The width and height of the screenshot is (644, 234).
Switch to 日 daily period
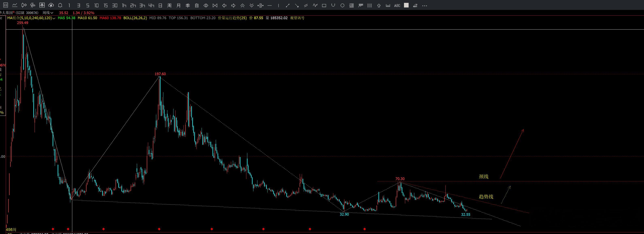coord(160,5)
